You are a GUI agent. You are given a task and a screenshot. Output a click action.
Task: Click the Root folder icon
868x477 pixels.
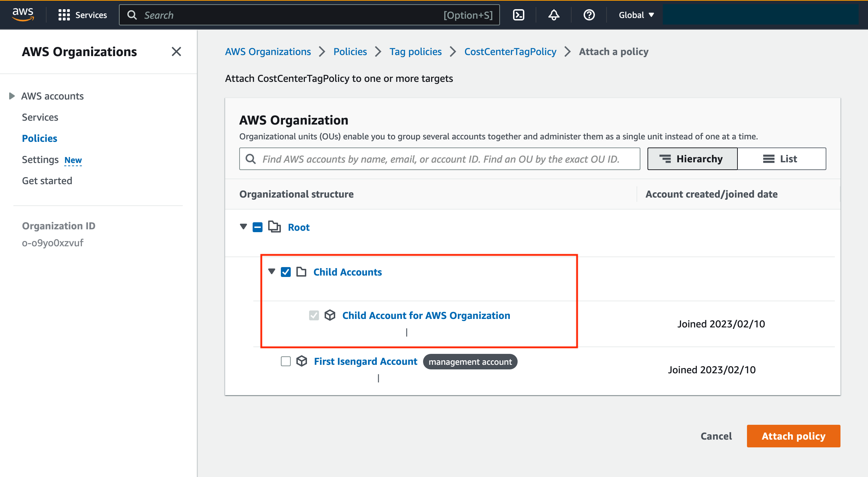274,227
